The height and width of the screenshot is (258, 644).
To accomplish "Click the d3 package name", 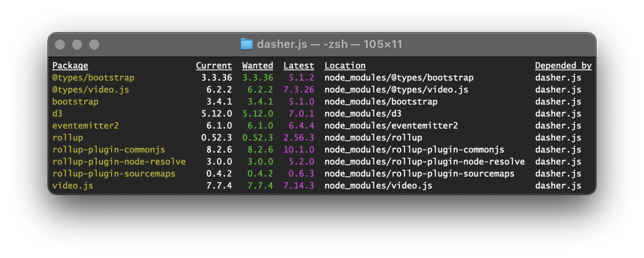I will click(57, 114).
